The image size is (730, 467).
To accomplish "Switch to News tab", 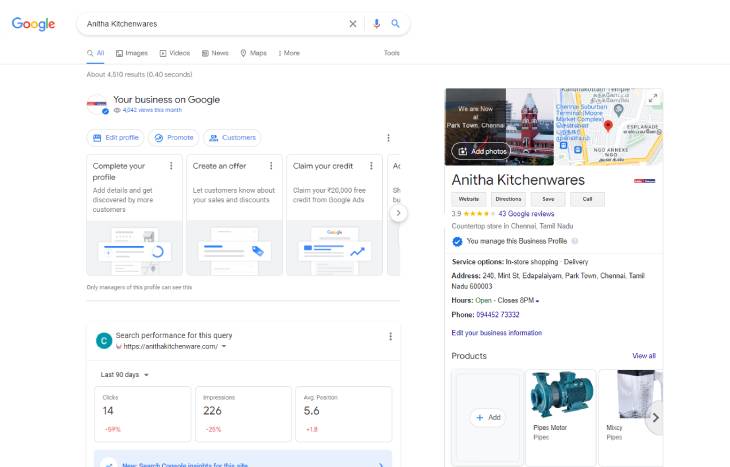I will click(x=215, y=53).
